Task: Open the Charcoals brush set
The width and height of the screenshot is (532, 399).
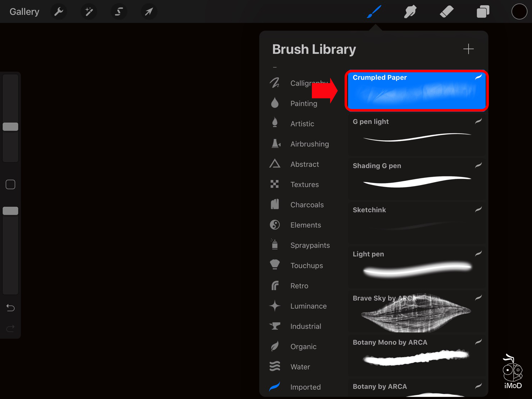Action: coord(307,204)
